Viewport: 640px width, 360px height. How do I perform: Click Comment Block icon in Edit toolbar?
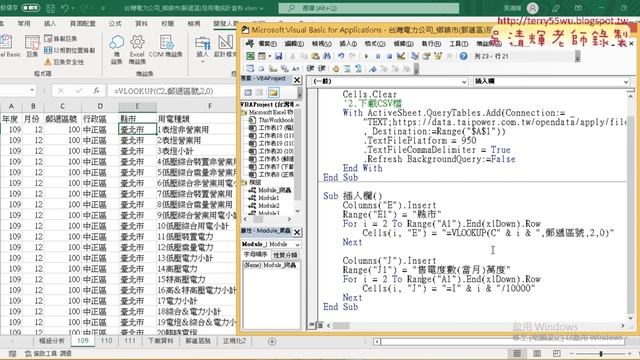click(x=347, y=69)
